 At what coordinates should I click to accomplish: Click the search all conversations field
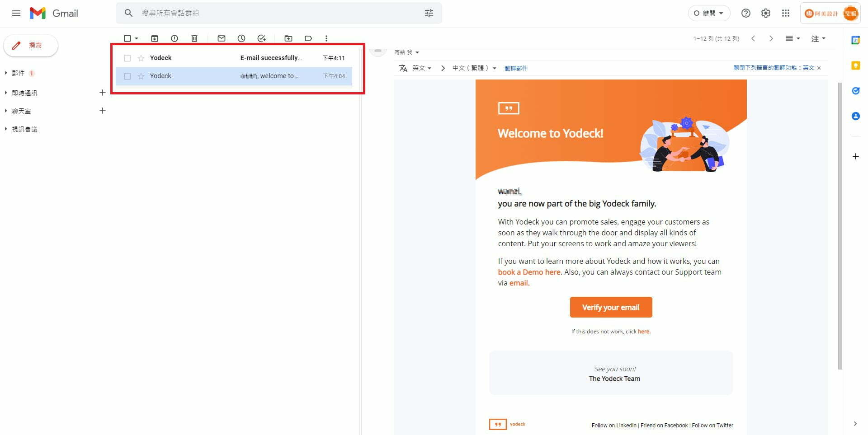(279, 13)
